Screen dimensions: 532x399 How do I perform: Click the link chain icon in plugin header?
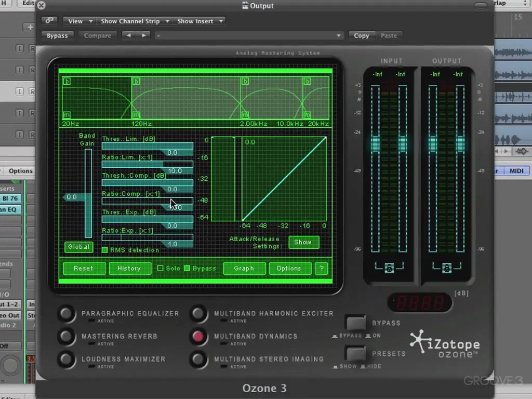tap(49, 21)
